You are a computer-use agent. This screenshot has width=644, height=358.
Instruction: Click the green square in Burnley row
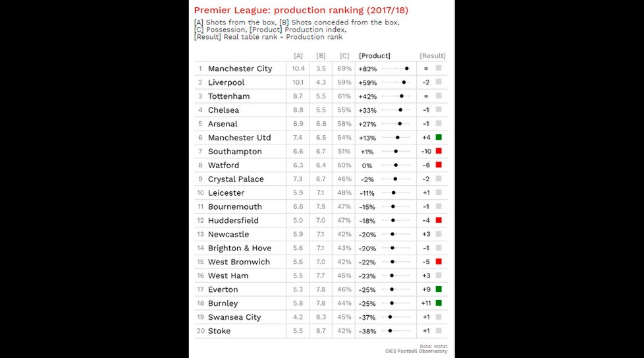click(439, 303)
